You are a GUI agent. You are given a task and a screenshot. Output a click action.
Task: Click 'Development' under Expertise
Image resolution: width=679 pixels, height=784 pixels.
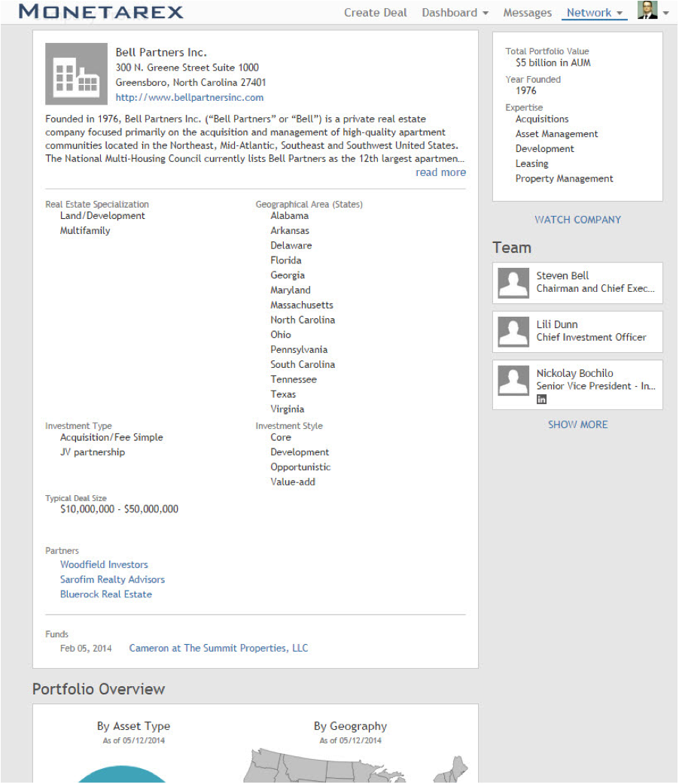[544, 149]
